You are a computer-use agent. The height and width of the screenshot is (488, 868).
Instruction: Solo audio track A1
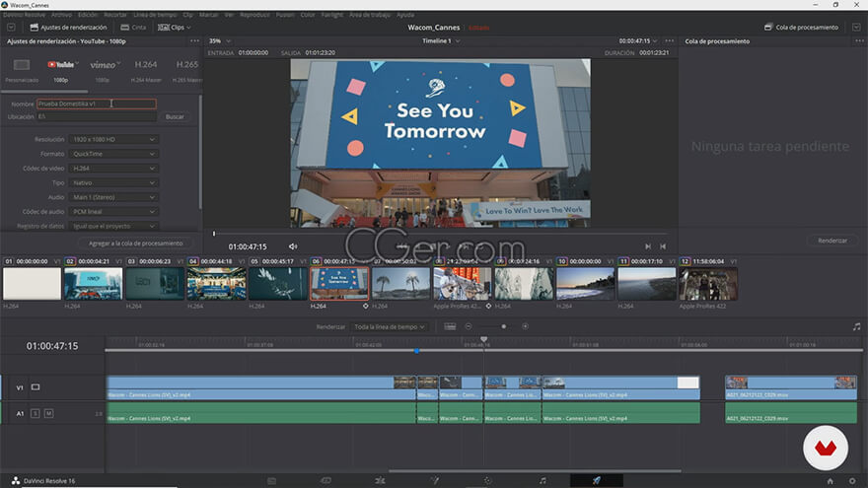click(x=36, y=413)
